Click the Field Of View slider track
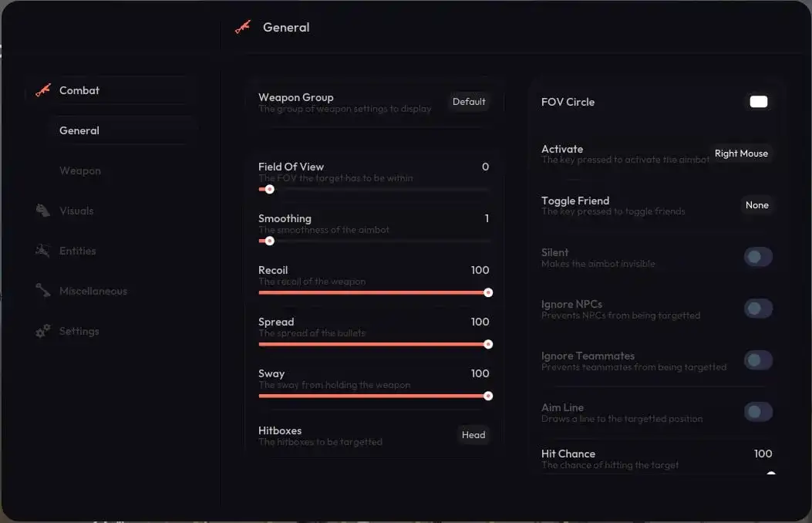Screen dimensions: 812x523 click(x=378, y=189)
